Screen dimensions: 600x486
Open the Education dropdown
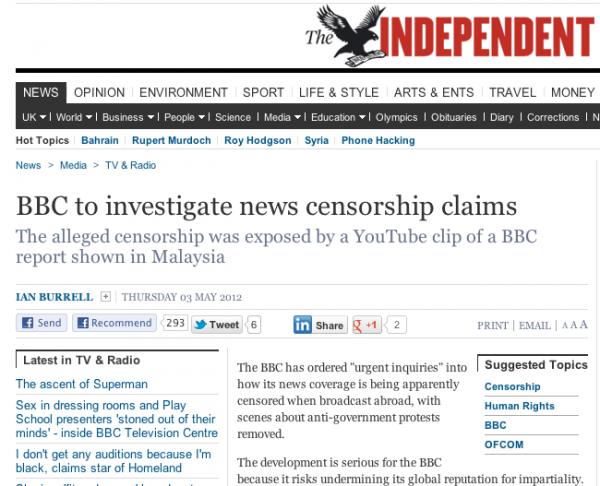(338, 117)
